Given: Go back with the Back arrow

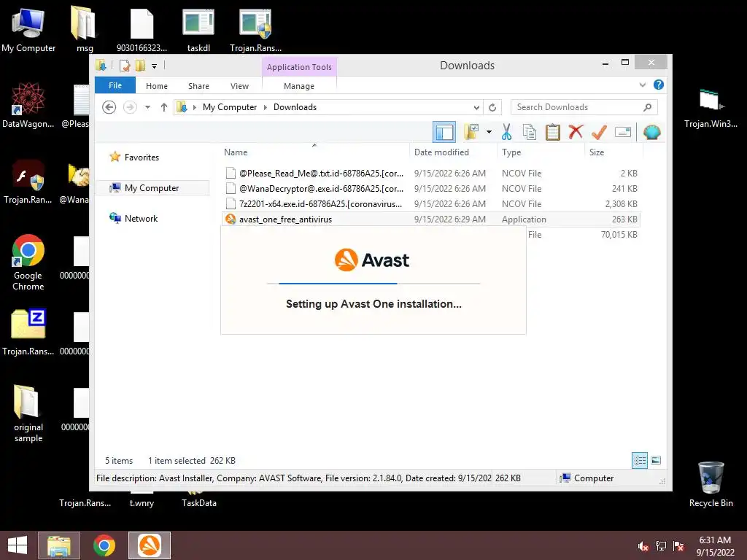Looking at the screenshot, I should (109, 107).
